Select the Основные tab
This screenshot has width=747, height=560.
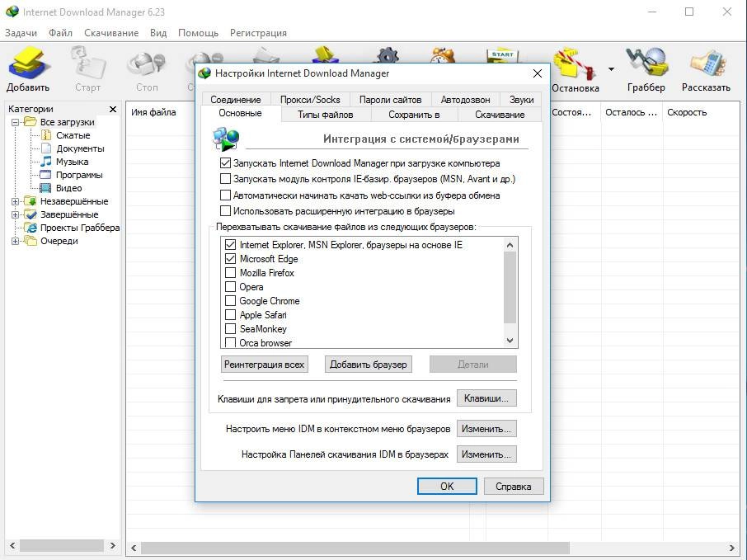tap(240, 114)
